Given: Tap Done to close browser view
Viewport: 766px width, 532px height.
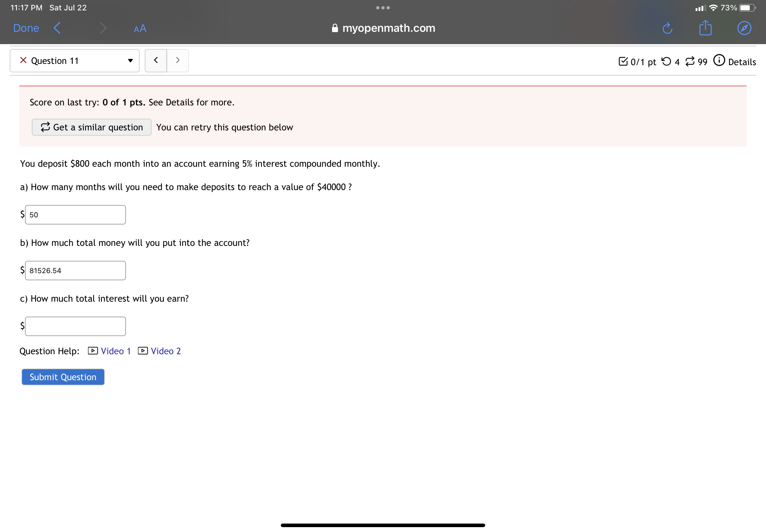Looking at the screenshot, I should 26,28.
